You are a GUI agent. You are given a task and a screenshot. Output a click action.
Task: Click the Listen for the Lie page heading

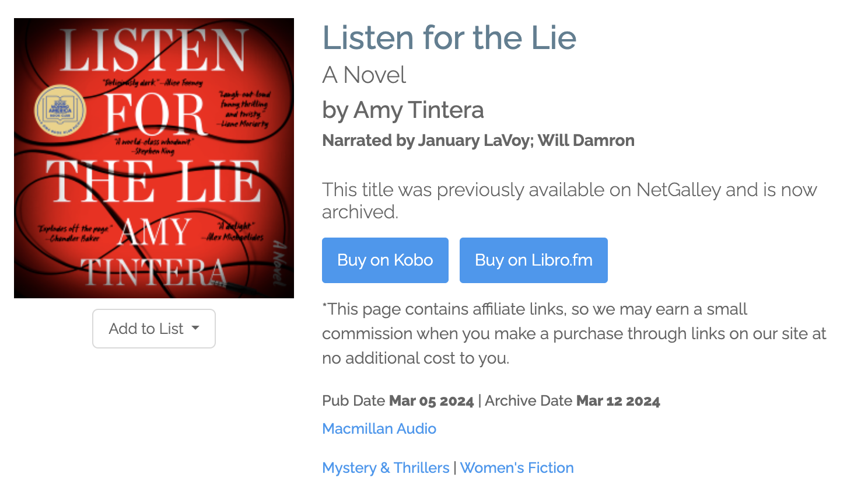(449, 38)
